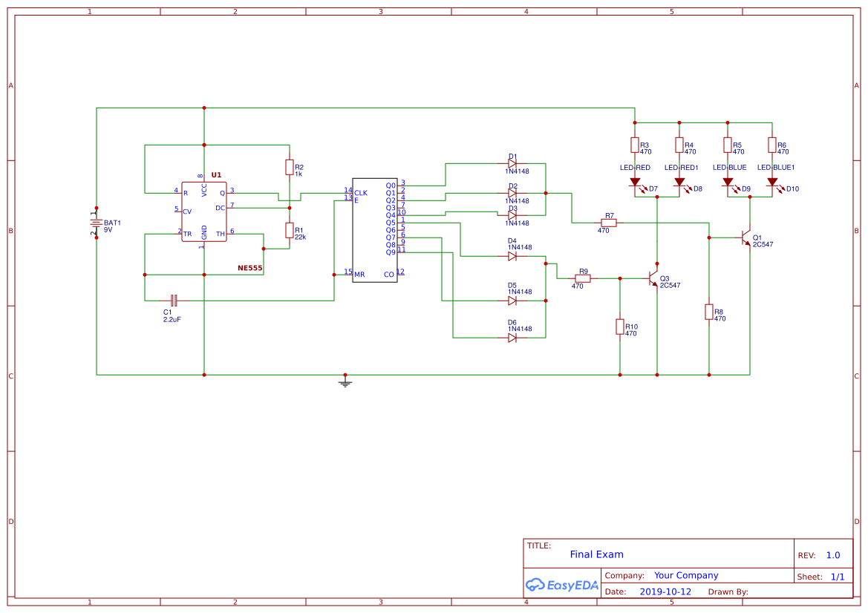
Task: Select capacitor C1 2.2uF symbol
Action: click(174, 301)
